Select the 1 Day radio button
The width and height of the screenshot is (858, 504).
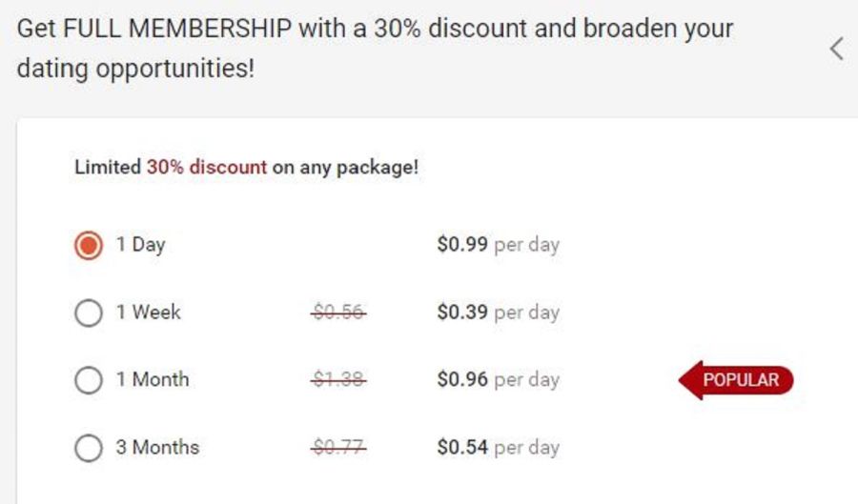click(x=89, y=245)
